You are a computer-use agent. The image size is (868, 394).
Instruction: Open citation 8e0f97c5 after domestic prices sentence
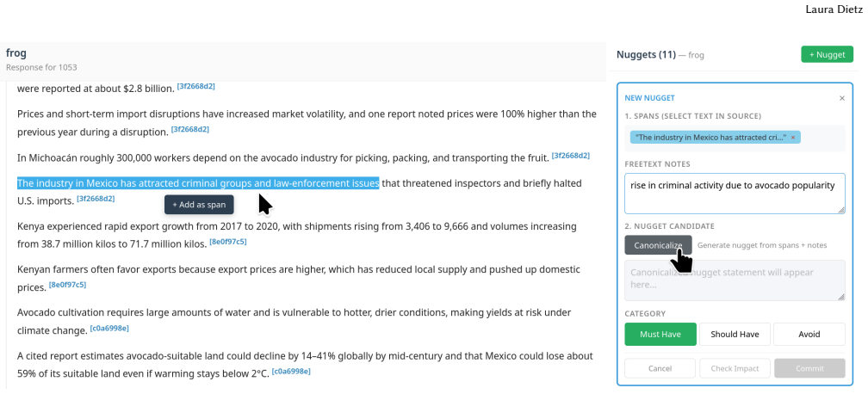click(x=67, y=285)
